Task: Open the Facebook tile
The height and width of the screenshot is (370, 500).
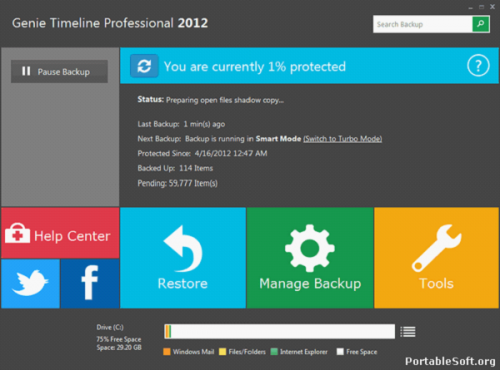Action: (x=90, y=284)
